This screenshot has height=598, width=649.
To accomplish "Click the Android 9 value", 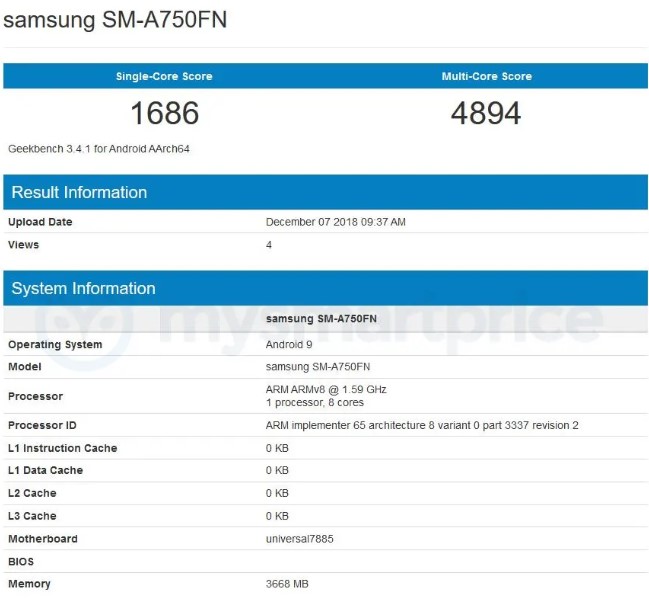I will point(289,345).
